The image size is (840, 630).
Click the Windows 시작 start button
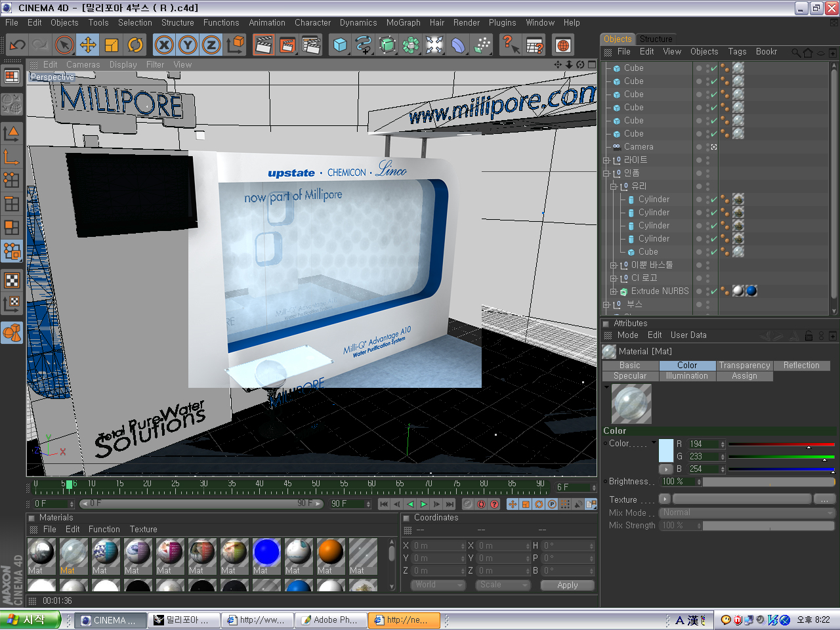(30, 619)
